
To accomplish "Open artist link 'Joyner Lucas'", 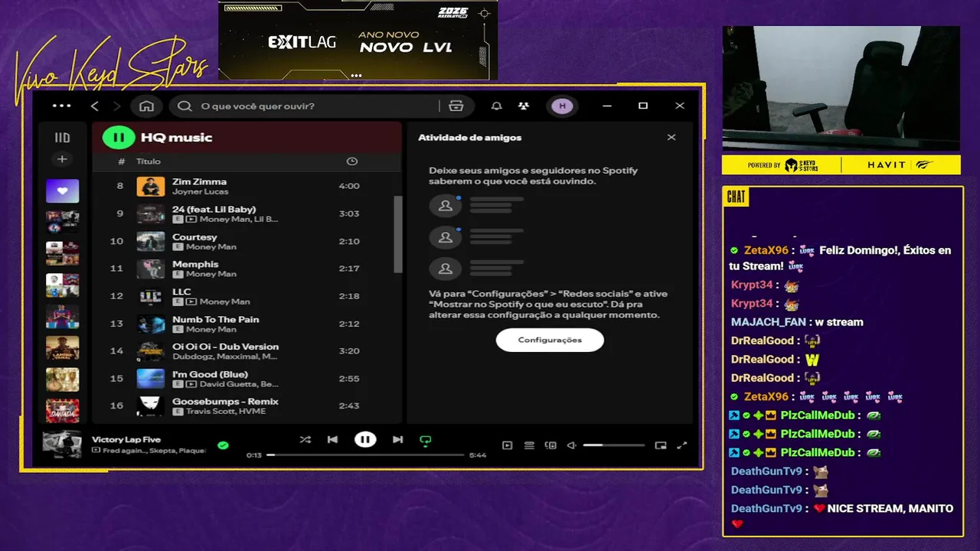I will 200,191.
